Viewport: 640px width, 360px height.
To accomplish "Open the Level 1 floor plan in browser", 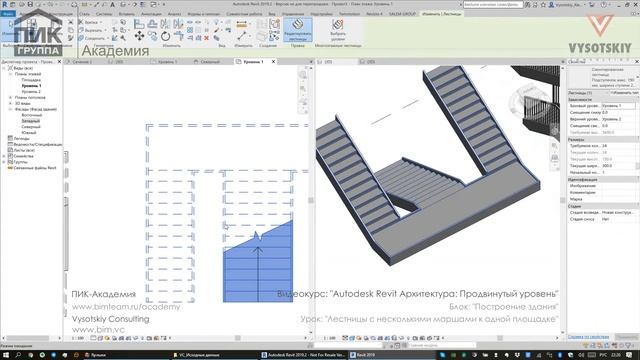I will [31, 86].
